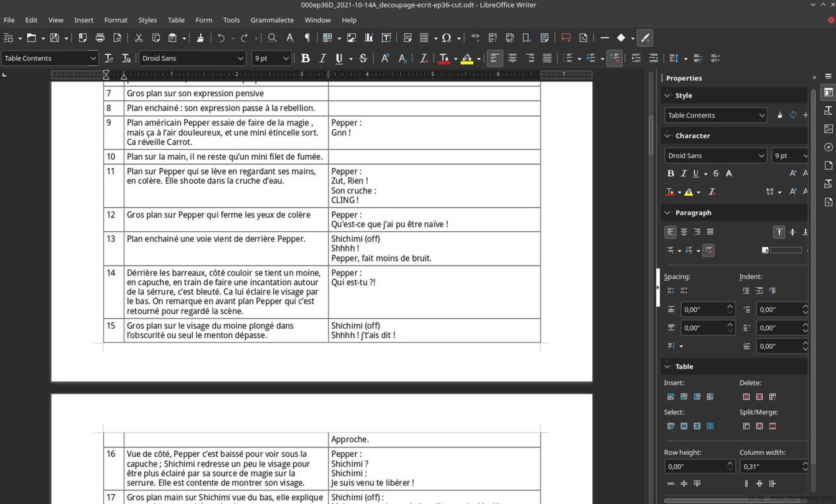Screen dimensions: 836x504
Task: Open the sidebar Gallery panel icon
Action: click(828, 129)
